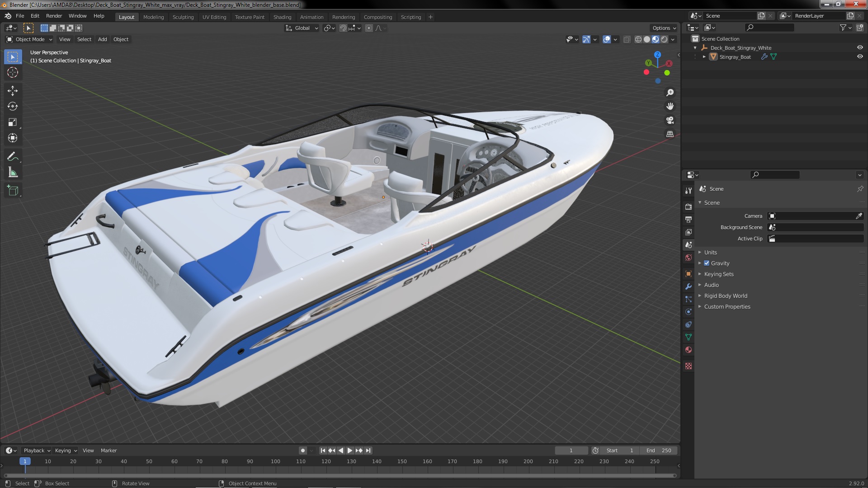Image resolution: width=868 pixels, height=488 pixels.
Task: Activate the Transform tool
Action: coord(13,138)
